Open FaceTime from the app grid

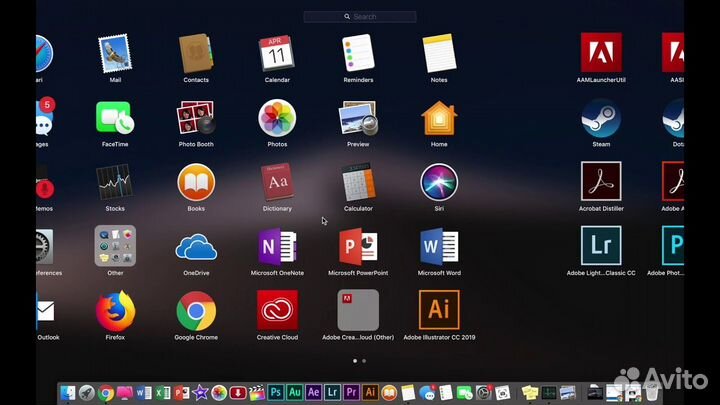115,118
